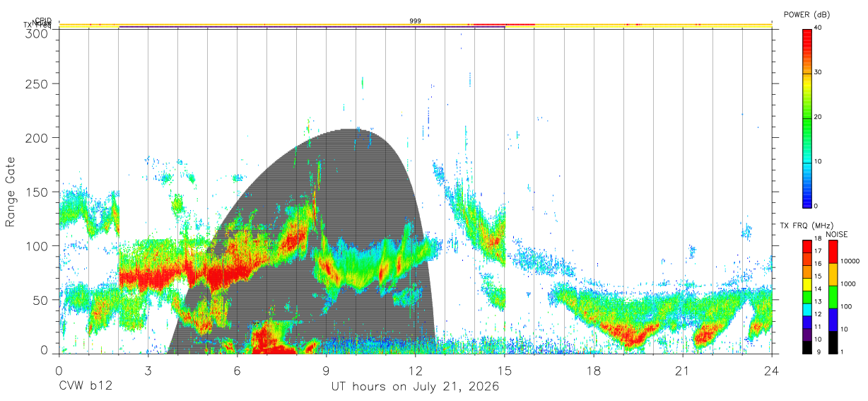Click the "UT hours on July 21, 2026" label
Screen dimensions: 868x401
416,387
